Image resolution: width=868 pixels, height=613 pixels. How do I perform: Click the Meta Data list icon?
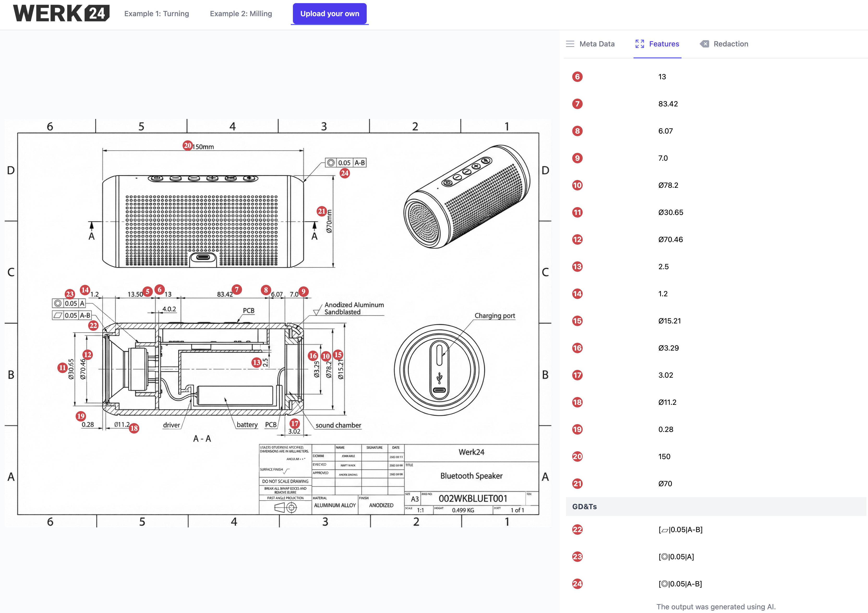click(x=570, y=44)
